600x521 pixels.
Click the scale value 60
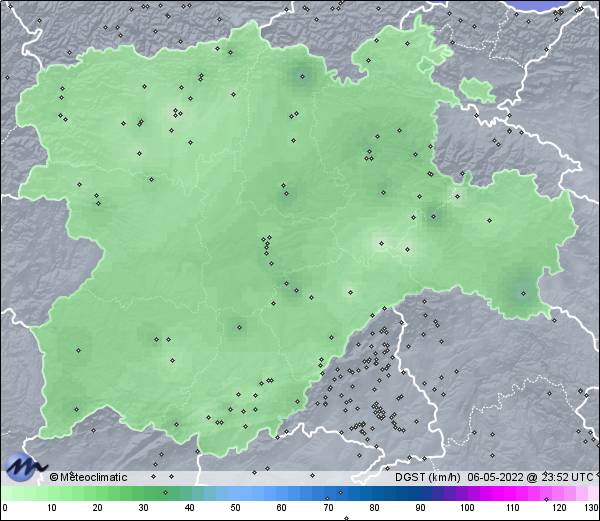282,508
